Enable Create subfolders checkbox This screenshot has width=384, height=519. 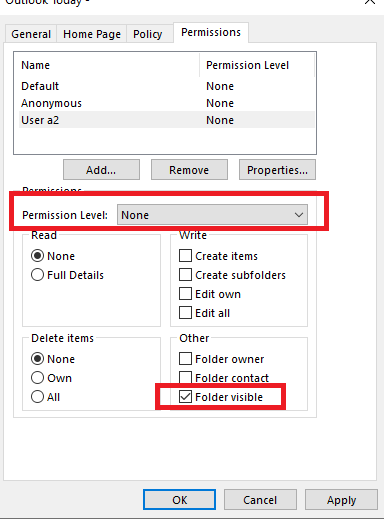pos(185,275)
